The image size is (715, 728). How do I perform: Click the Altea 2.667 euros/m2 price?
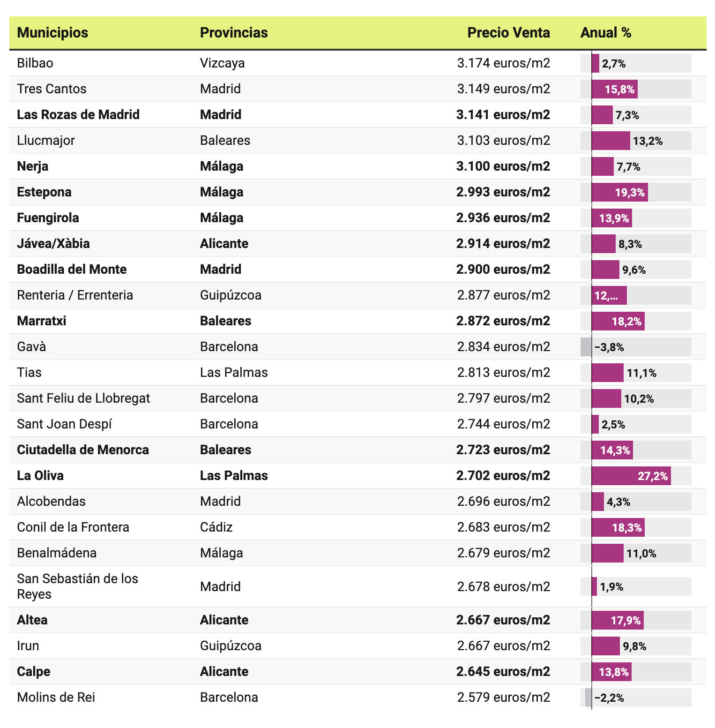[x=503, y=620]
